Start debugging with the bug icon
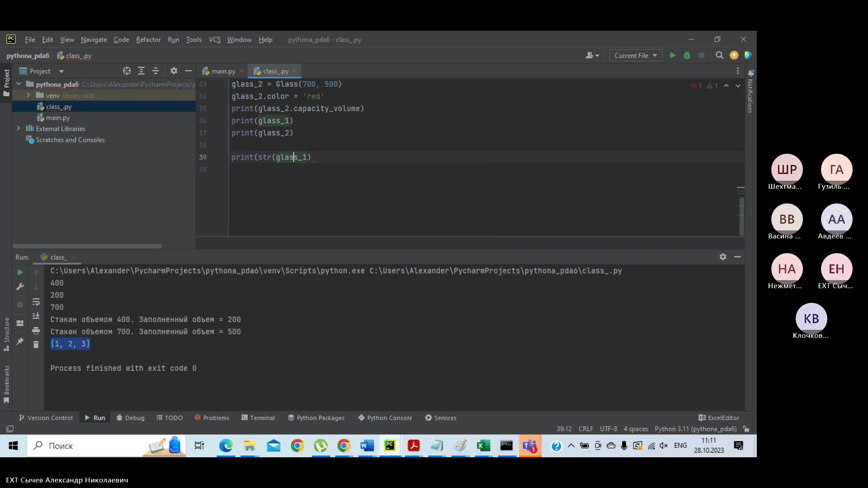Screen dimensions: 868x488 point(687,55)
